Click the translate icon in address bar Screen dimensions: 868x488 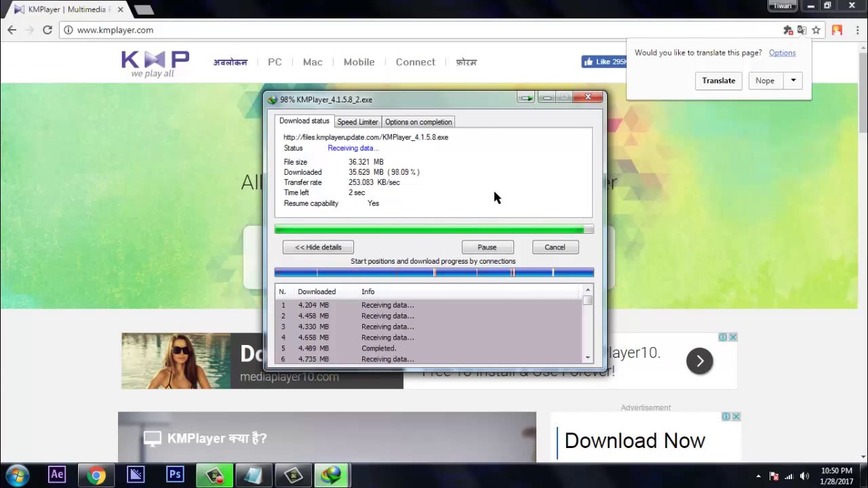(x=802, y=30)
